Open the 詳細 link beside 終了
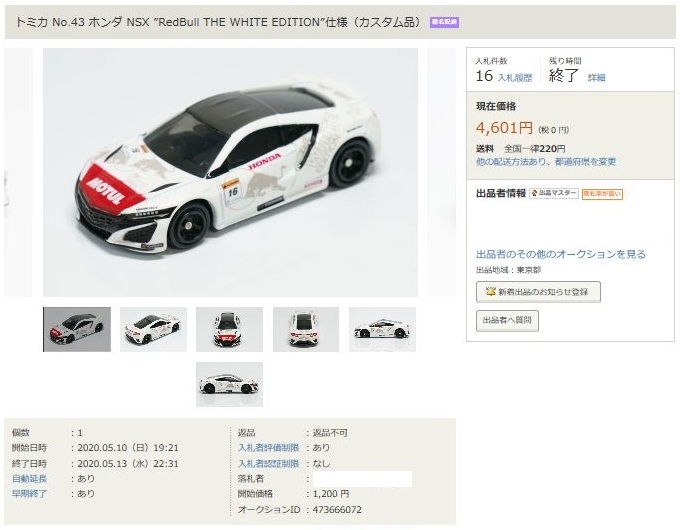Image resolution: width=680 pixels, height=530 pixels. click(x=596, y=77)
